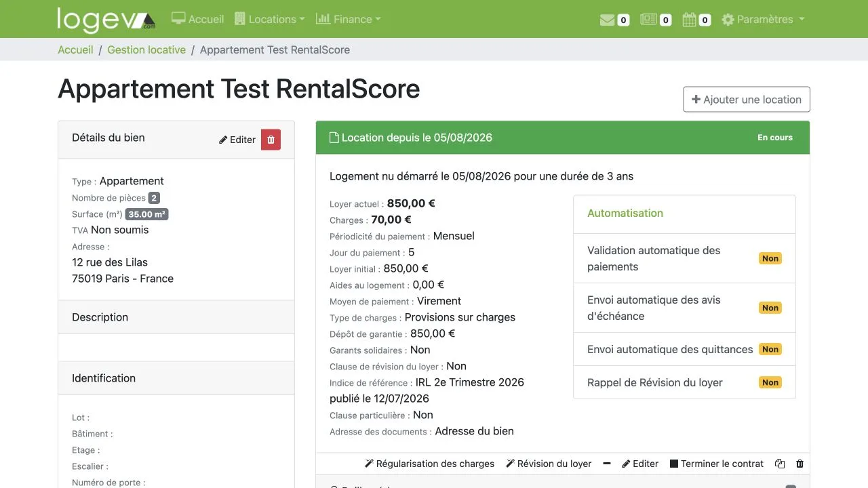Toggle Envoi automatique des quittances badge
The height and width of the screenshot is (488, 868).
(770, 349)
